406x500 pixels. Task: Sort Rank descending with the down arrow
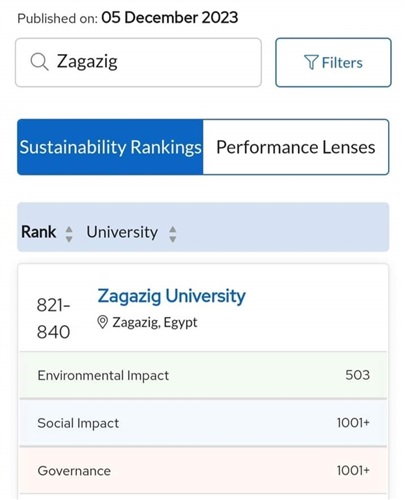click(69, 239)
